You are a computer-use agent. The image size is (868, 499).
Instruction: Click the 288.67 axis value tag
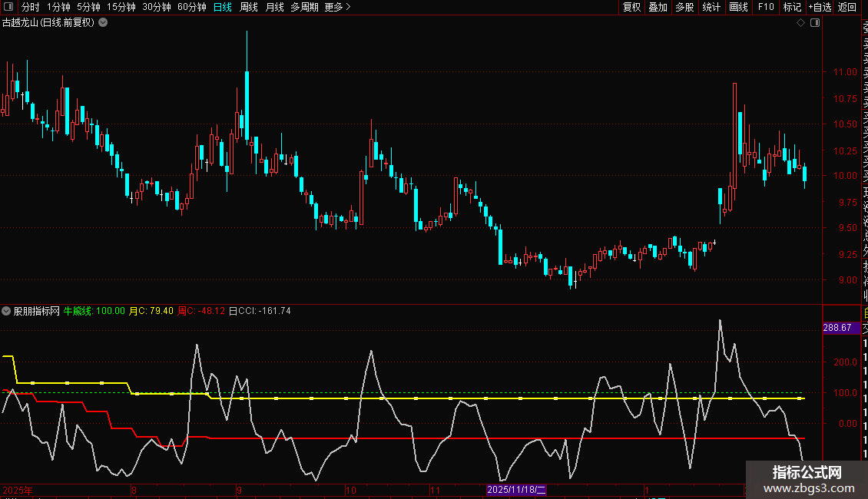tap(841, 328)
